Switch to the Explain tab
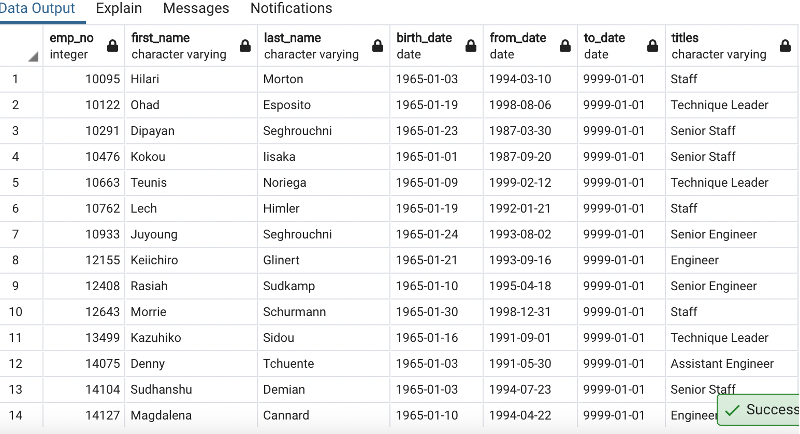The width and height of the screenshot is (800, 434). click(118, 9)
